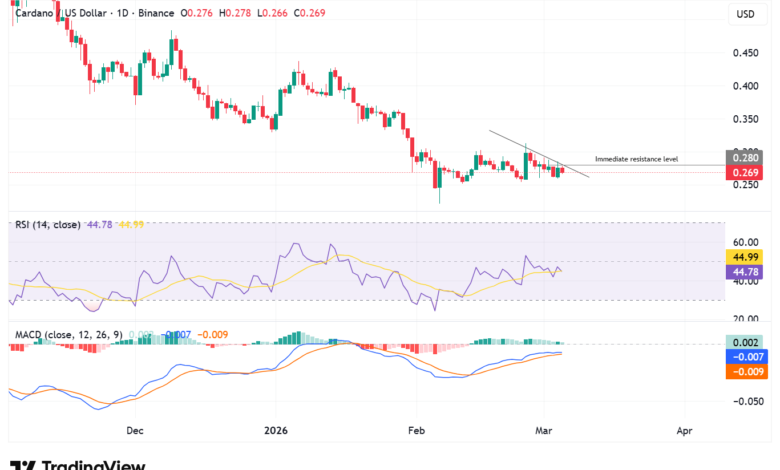Click the blue -0.007 MACD axis tag
Image resolution: width=780 pixels, height=470 pixels.
click(x=745, y=356)
